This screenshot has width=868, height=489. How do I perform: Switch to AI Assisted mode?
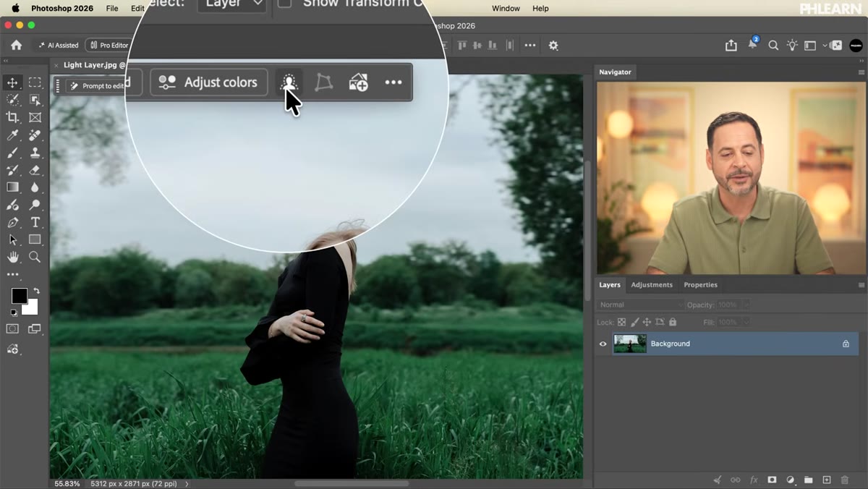click(58, 46)
